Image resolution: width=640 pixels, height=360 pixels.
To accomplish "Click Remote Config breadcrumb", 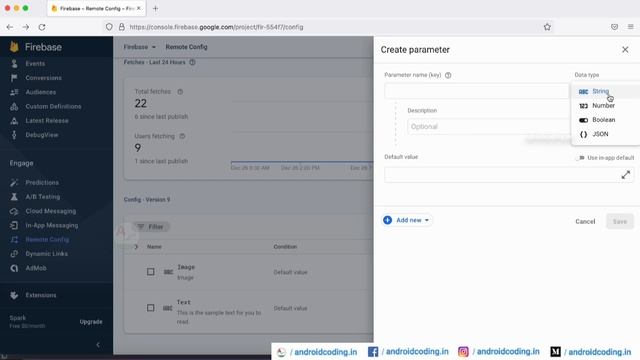I will 186,47.
